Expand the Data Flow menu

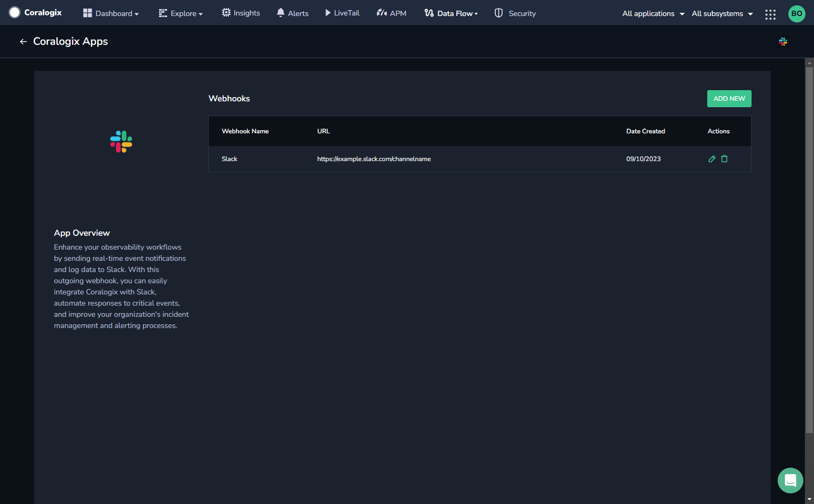451,13
